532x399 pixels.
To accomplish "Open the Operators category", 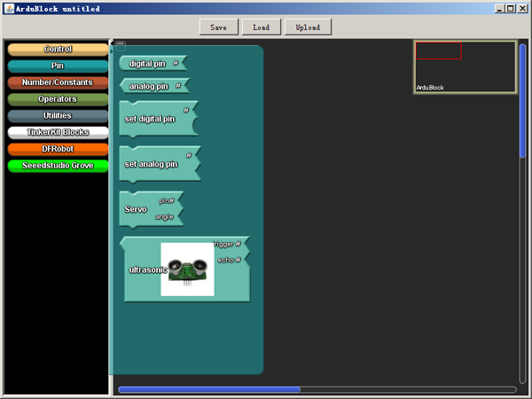I will click(x=58, y=99).
